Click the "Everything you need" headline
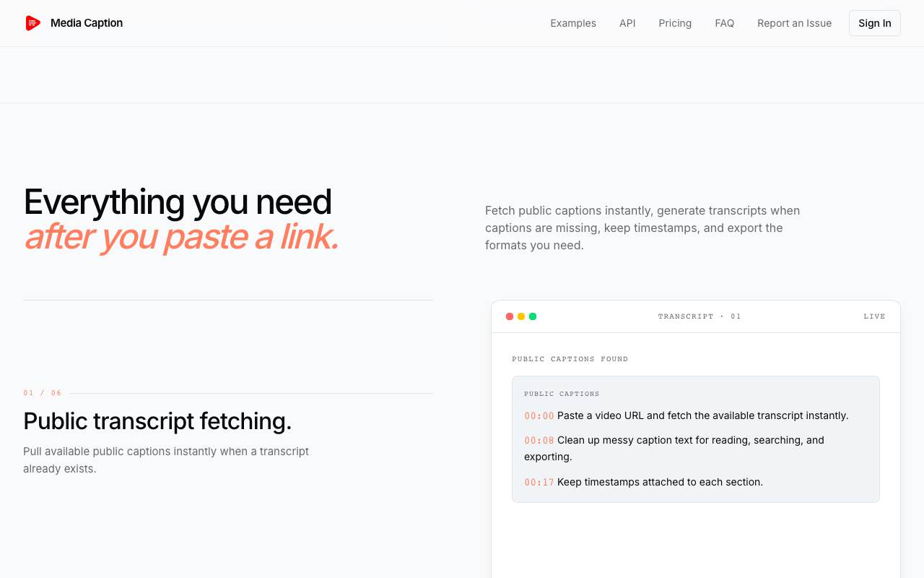The width and height of the screenshot is (924, 578). [178, 202]
